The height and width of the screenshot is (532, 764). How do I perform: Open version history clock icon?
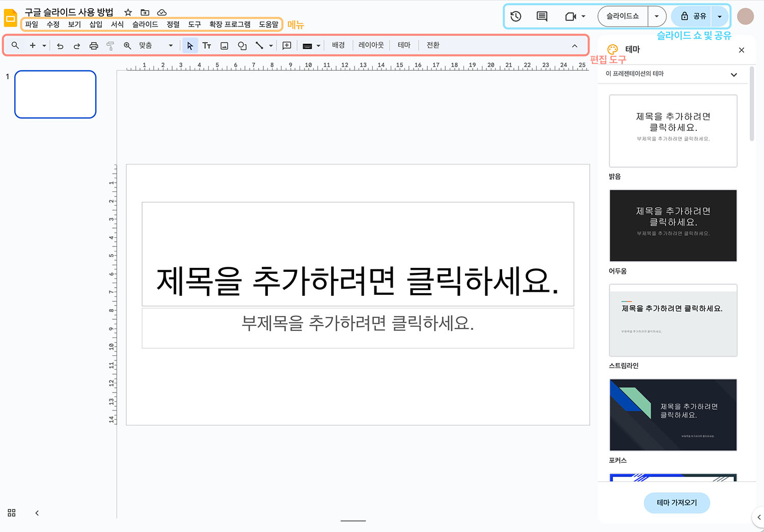tap(516, 16)
